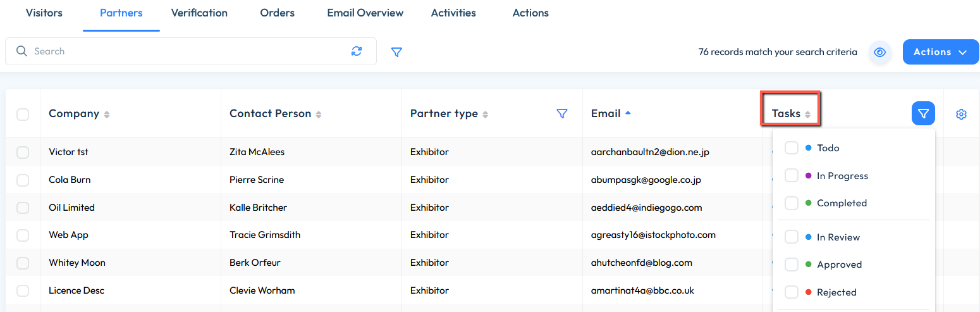Tick the Whitey Moon row checkbox
980x312 pixels.
click(x=23, y=263)
